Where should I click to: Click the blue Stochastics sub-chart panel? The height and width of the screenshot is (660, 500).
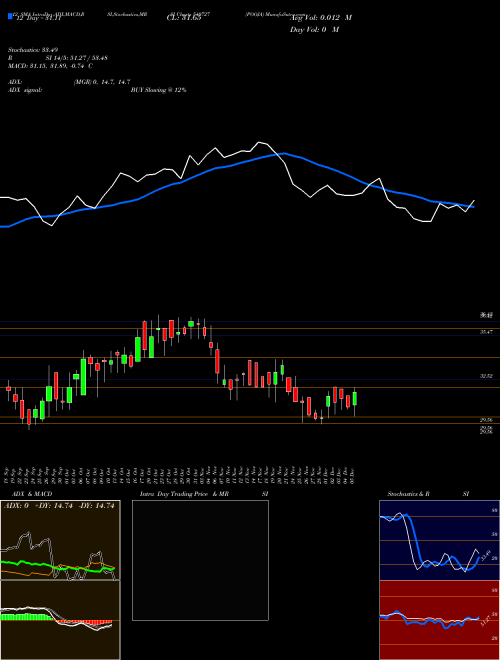439,540
